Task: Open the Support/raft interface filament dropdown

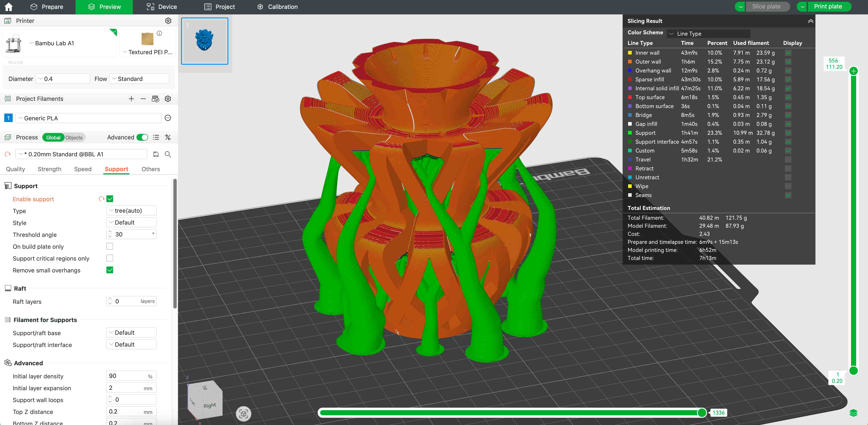Action: click(131, 344)
